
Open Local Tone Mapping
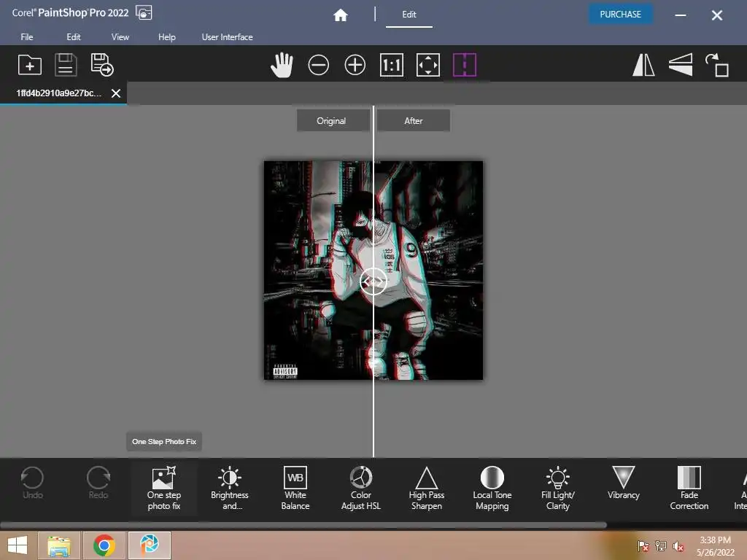(x=492, y=488)
